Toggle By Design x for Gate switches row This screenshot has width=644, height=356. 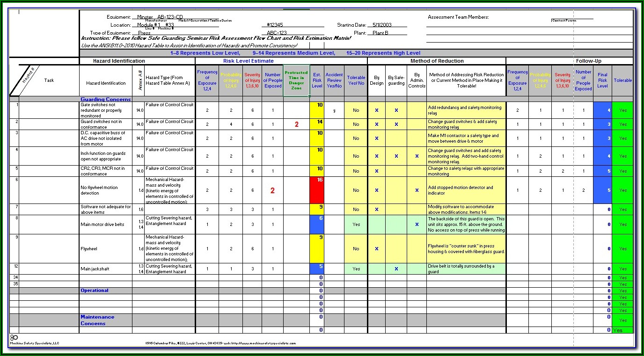376,110
